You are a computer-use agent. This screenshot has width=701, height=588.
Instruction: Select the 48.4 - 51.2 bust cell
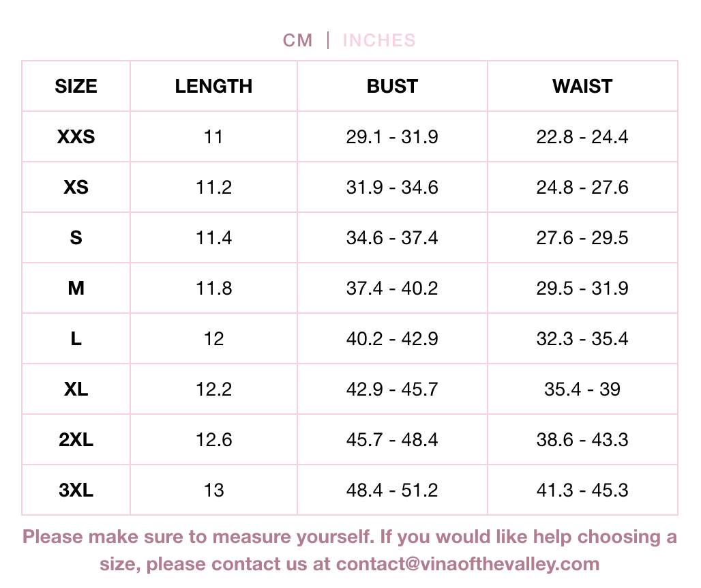pyautogui.click(x=392, y=490)
